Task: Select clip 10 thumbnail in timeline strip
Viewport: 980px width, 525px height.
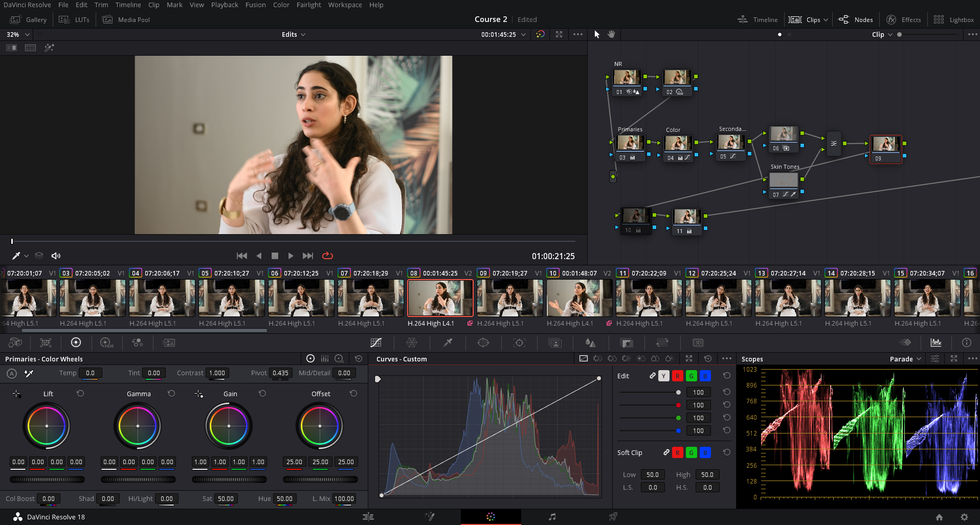Action: 579,298
